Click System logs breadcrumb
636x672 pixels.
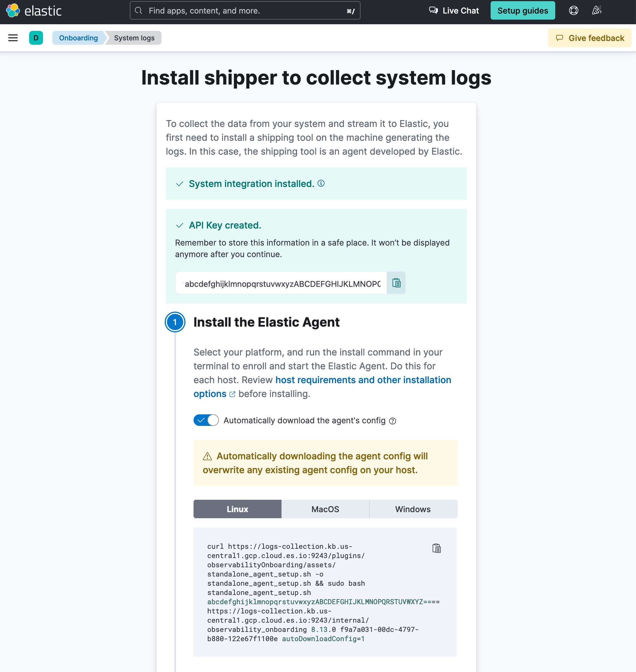[134, 38]
